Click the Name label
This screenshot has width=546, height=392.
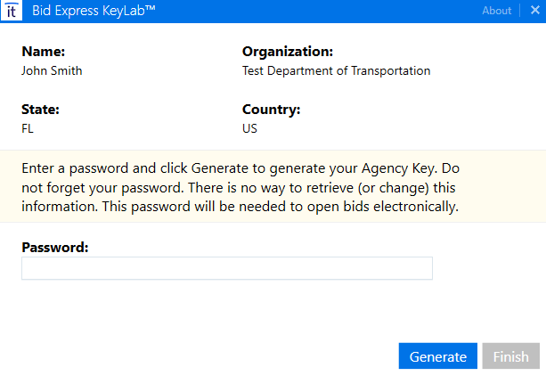[43, 52]
